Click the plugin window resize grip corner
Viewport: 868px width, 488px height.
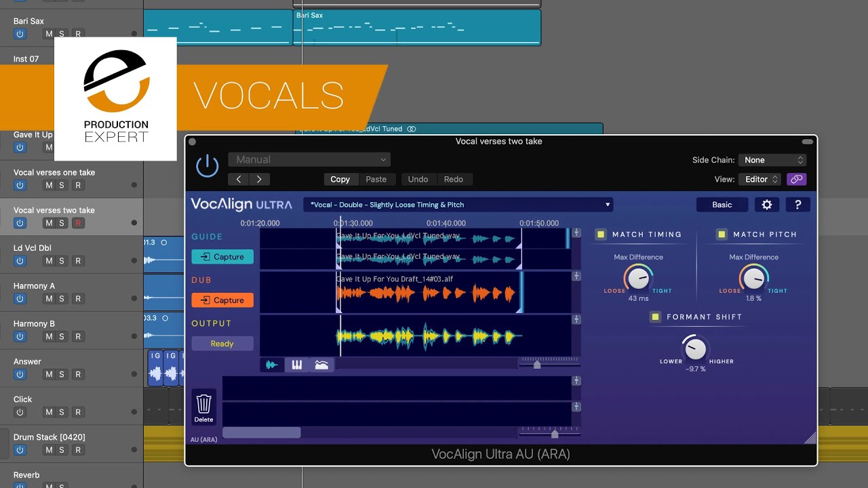(x=810, y=438)
